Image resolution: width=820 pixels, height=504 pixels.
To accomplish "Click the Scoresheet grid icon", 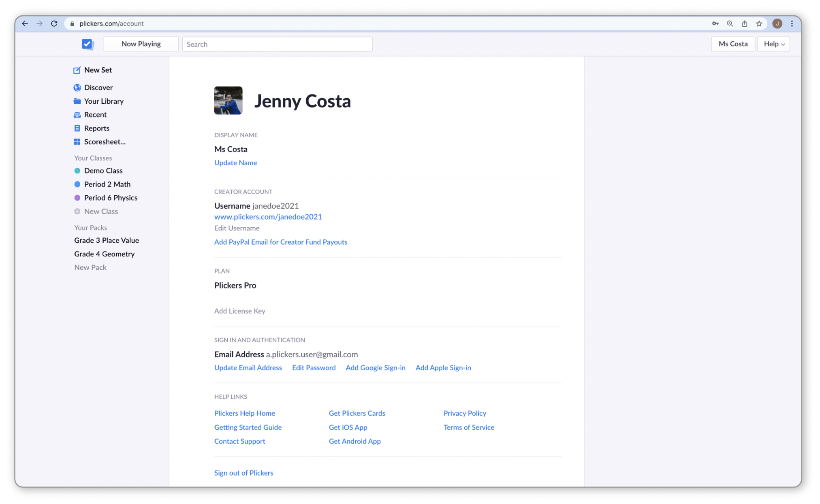I will (77, 142).
